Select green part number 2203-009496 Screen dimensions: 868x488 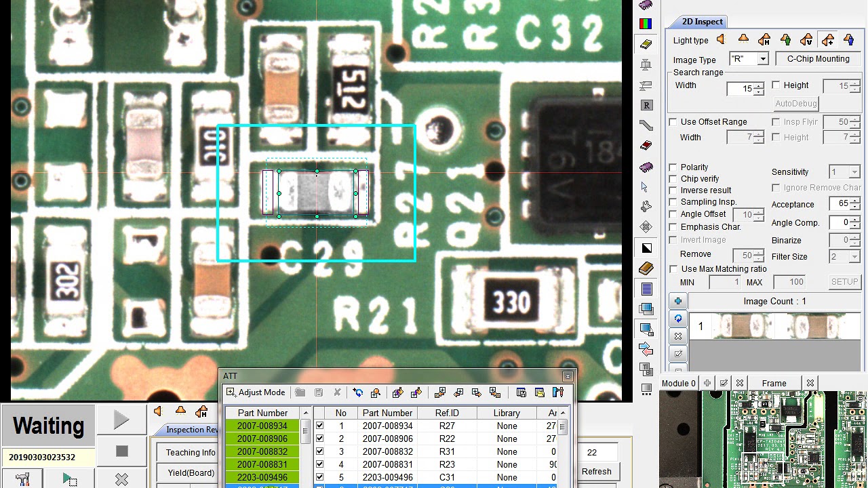(x=262, y=478)
